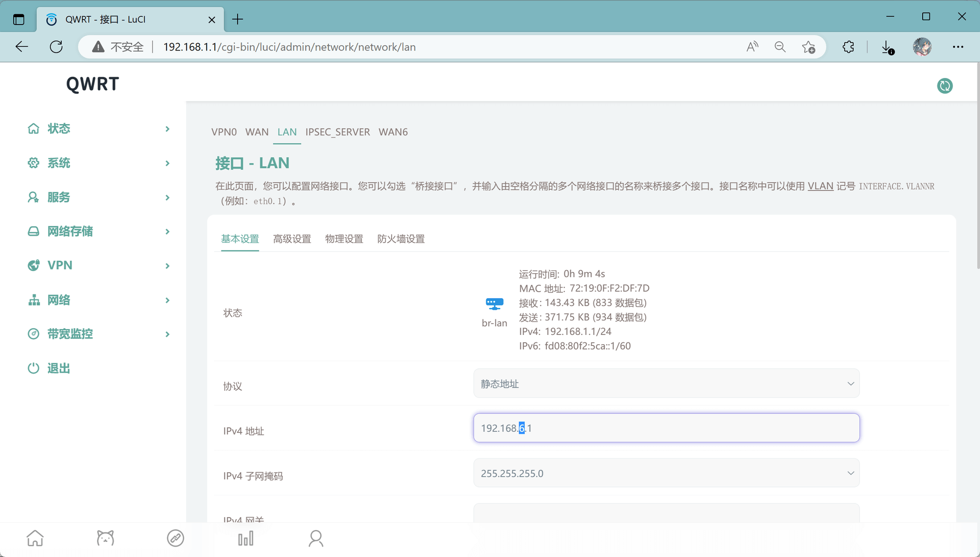Click the VLAN link in the description
This screenshot has height=557, width=980.
pyautogui.click(x=820, y=186)
